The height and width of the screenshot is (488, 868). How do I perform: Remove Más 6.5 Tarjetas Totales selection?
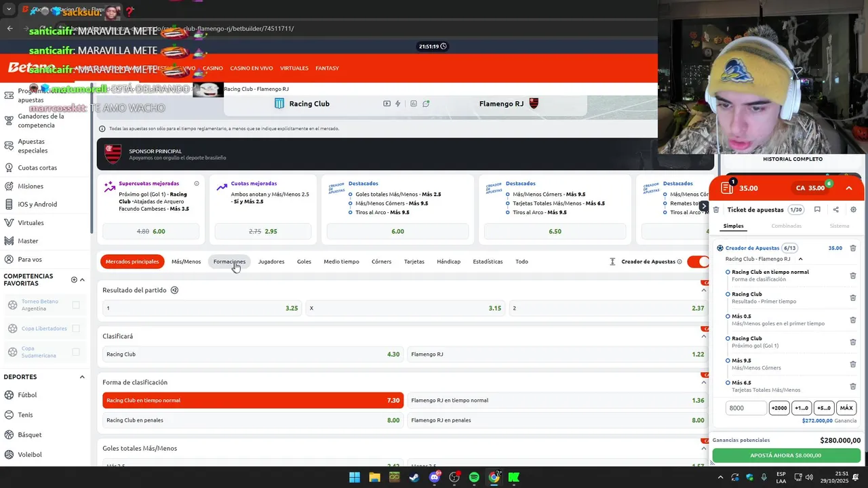coord(853,386)
